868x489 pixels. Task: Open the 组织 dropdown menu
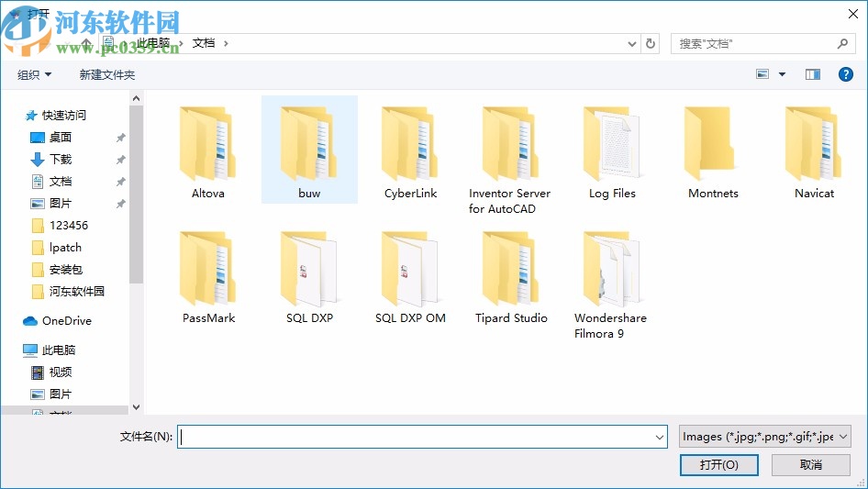point(34,74)
